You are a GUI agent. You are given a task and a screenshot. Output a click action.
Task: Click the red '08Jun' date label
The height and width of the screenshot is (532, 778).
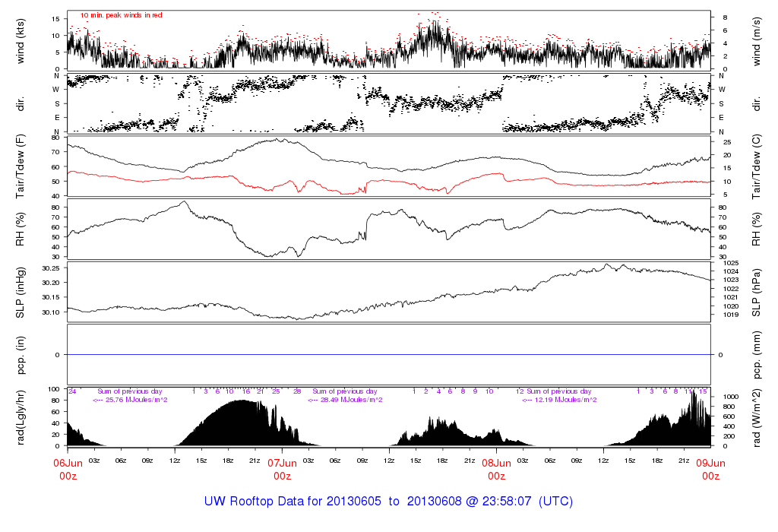pyautogui.click(x=496, y=463)
